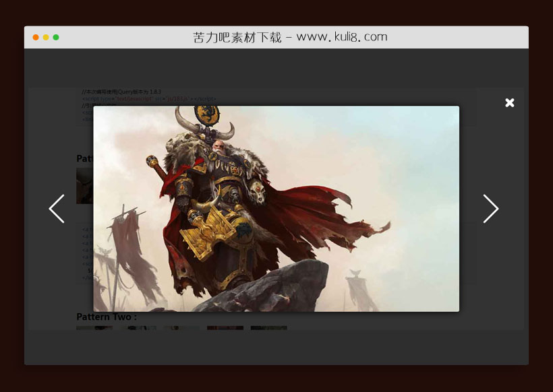Click the red window dot in title bar
Viewport: 553px width, 392px height.
tap(36, 37)
